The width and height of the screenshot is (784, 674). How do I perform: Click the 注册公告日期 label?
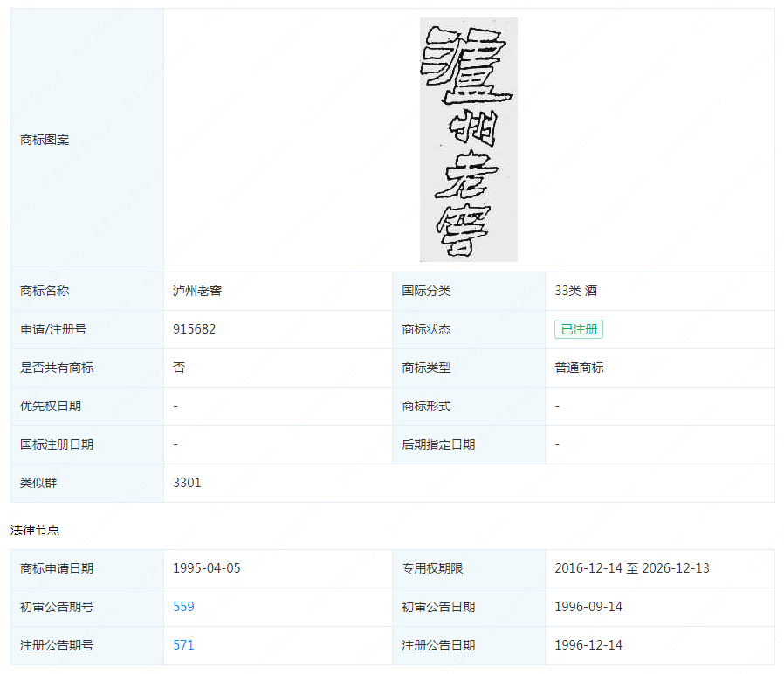point(438,645)
